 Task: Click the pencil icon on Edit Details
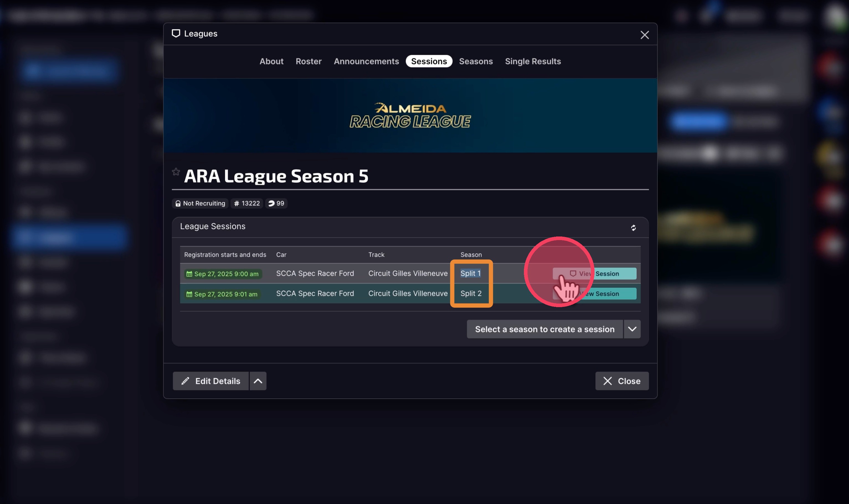coord(185,381)
